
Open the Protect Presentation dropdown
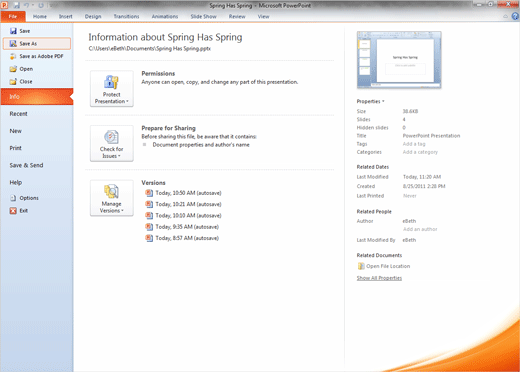tap(112, 89)
